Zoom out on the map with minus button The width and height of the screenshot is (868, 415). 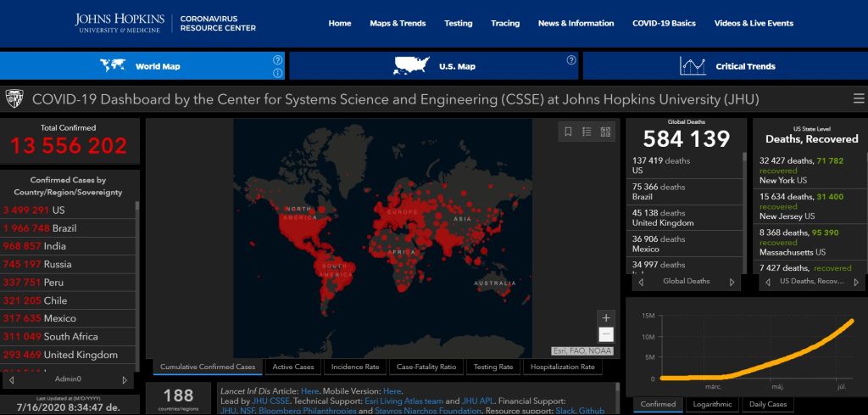(x=606, y=334)
